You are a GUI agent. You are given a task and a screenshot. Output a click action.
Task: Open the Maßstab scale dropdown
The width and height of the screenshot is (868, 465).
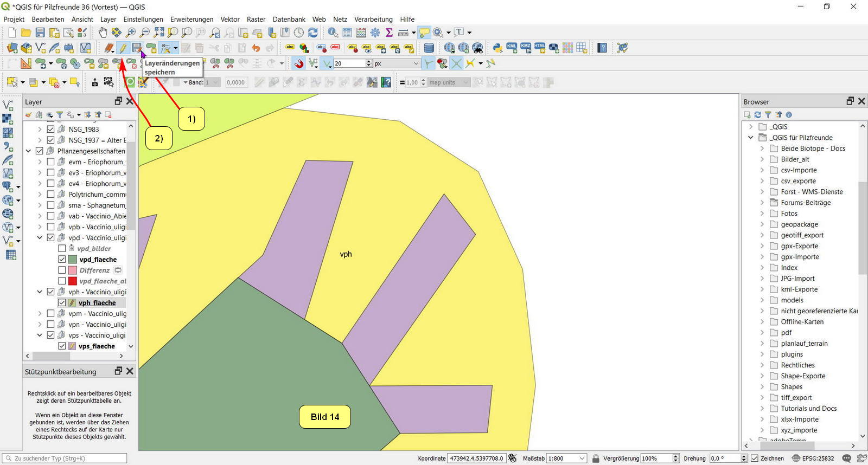click(x=582, y=458)
